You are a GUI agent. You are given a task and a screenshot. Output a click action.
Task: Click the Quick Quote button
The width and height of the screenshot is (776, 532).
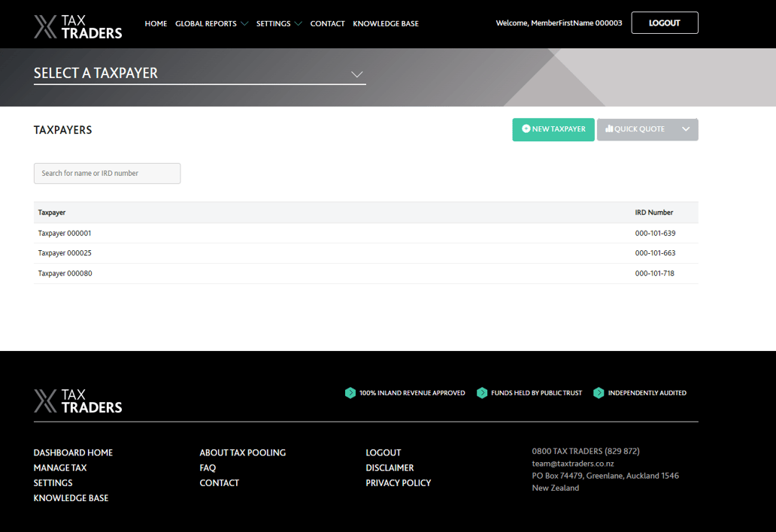635,129
